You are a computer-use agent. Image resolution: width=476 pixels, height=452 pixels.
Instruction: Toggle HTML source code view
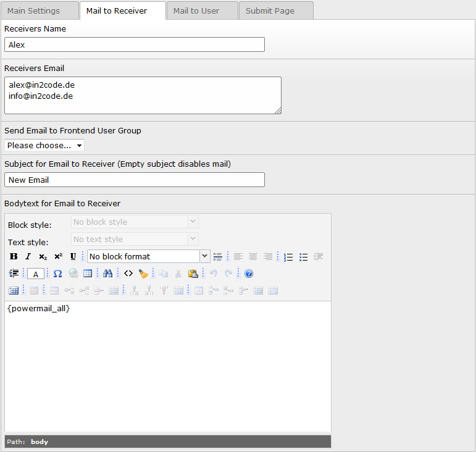[x=128, y=274]
